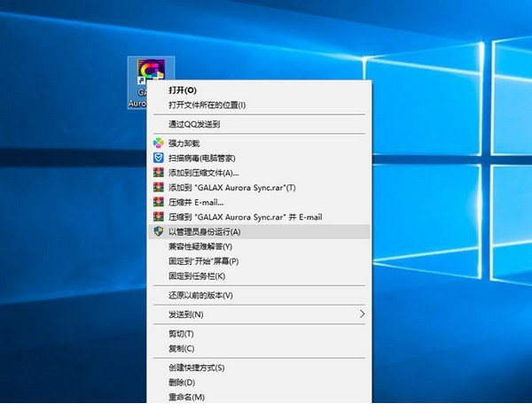Click the WinRAR icon beside 添加到压缩文件(A)...
This screenshot has height=419, width=532.
tap(158, 173)
